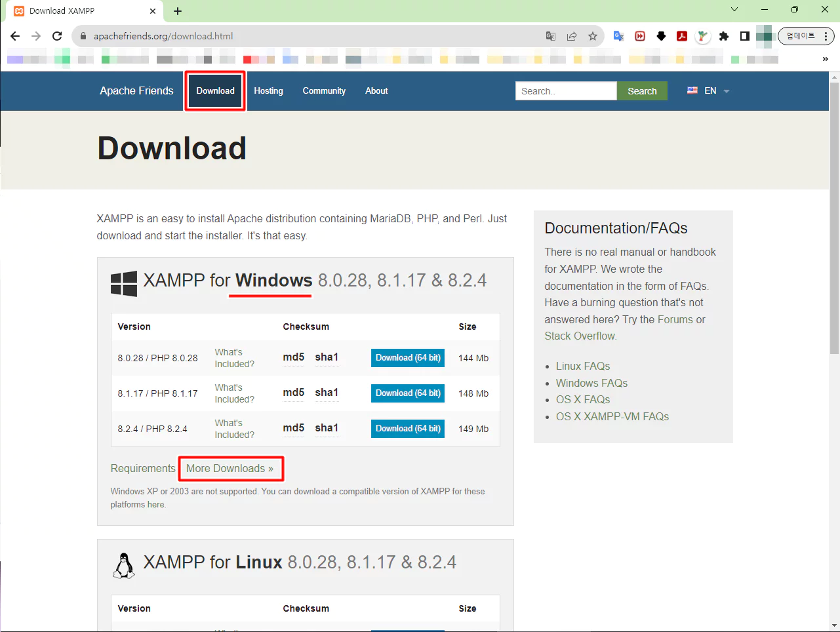Download XAMPP 8.0.28 64 bit

pos(408,358)
